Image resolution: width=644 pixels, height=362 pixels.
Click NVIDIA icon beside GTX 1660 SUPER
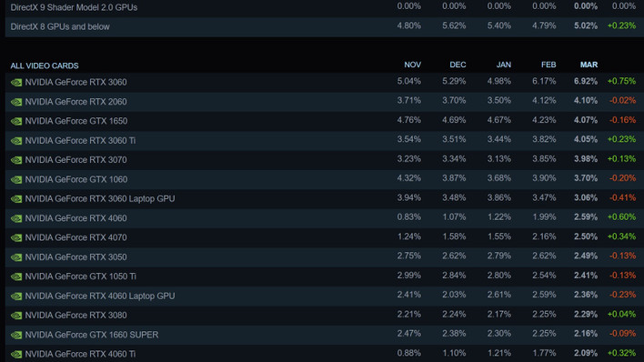[16, 335]
